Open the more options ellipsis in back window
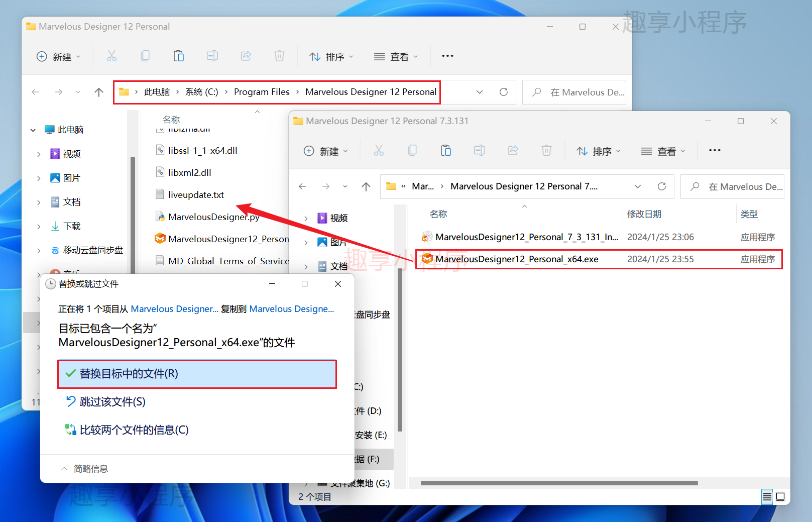Screen dimensions: 812x522 point(447,56)
